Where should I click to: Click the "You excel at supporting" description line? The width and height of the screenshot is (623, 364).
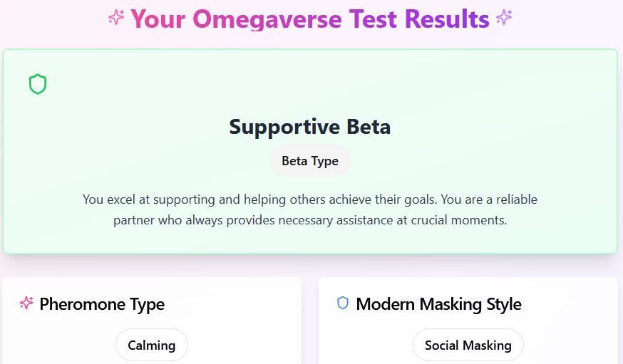[310, 199]
